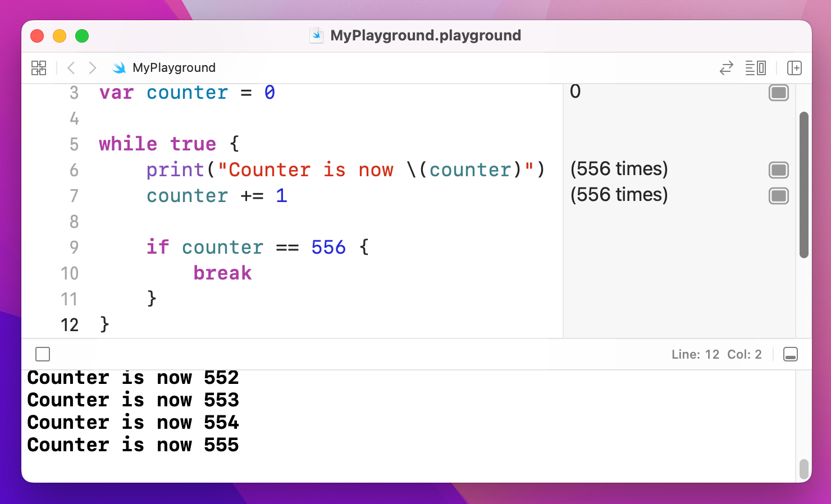
Task: Add a new editor with the split icon
Action: coord(795,67)
